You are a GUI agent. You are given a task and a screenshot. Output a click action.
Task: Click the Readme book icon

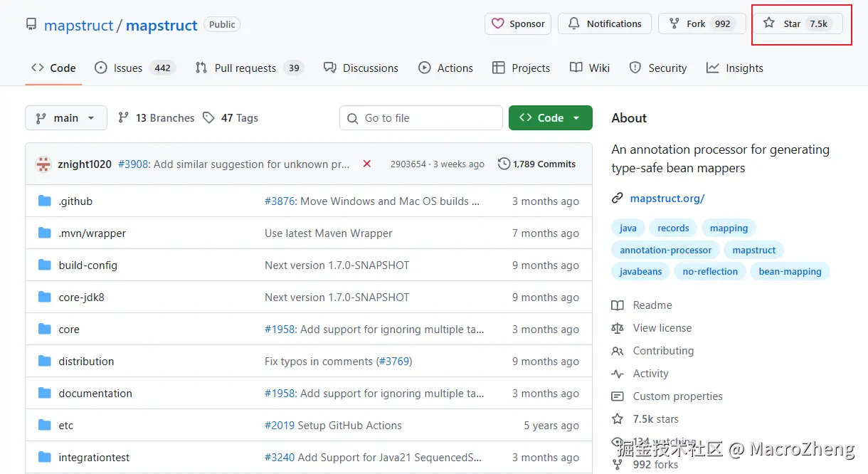[x=618, y=305]
